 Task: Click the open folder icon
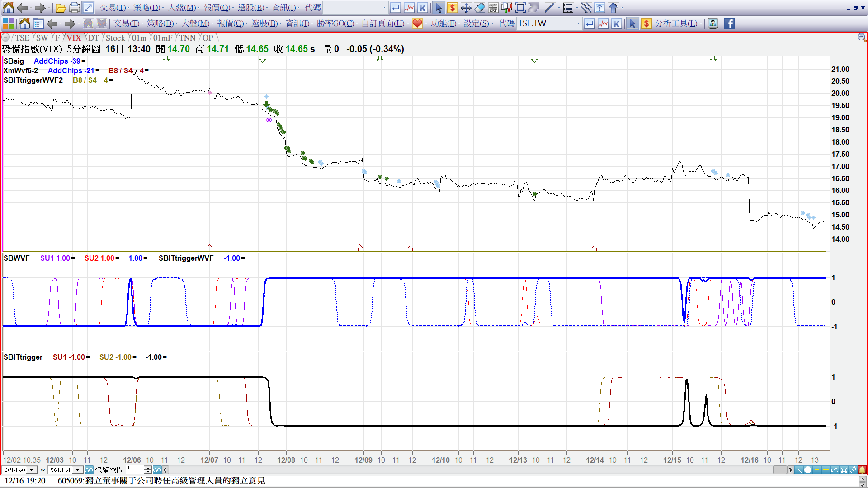click(x=61, y=8)
